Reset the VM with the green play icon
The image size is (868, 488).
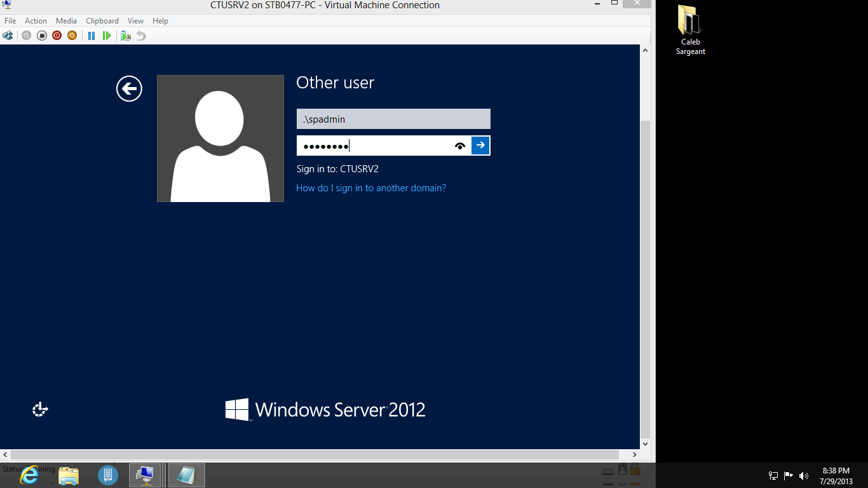tap(107, 36)
